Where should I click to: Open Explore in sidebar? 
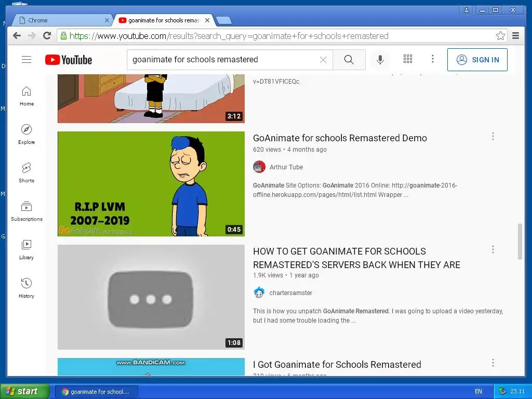[26, 135]
